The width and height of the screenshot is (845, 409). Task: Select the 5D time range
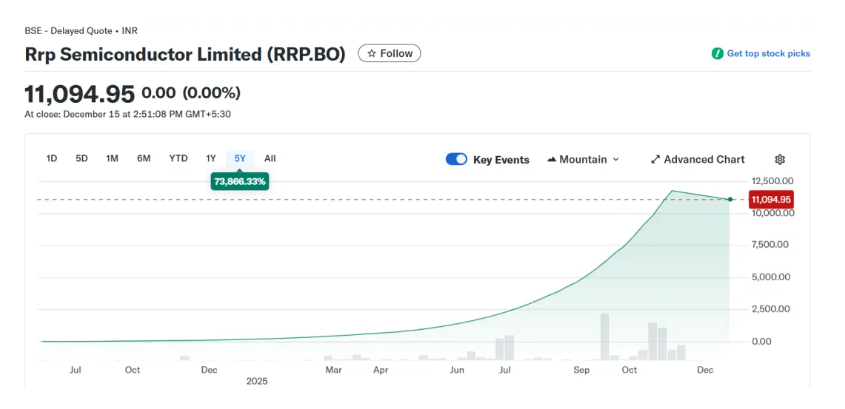click(82, 158)
